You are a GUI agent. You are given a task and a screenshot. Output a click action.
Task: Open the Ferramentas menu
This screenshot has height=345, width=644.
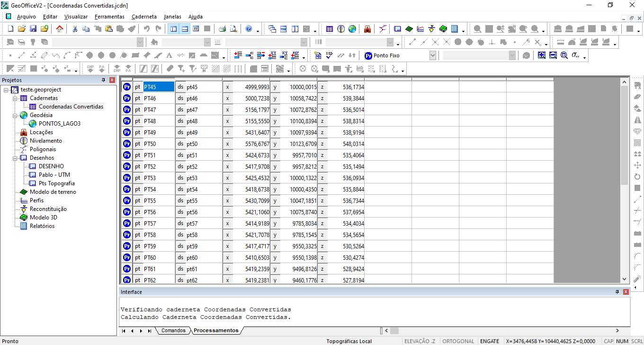(109, 17)
